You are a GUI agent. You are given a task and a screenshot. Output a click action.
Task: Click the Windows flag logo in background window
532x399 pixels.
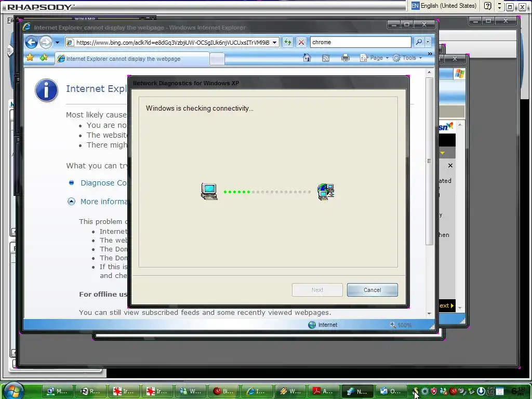coord(459,74)
